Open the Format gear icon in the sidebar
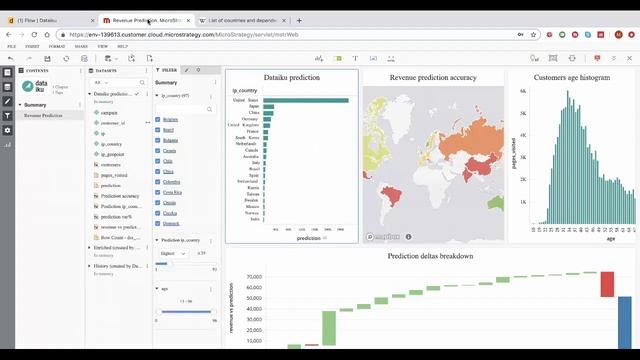Viewport: 640px width, 360px height. click(x=7, y=130)
